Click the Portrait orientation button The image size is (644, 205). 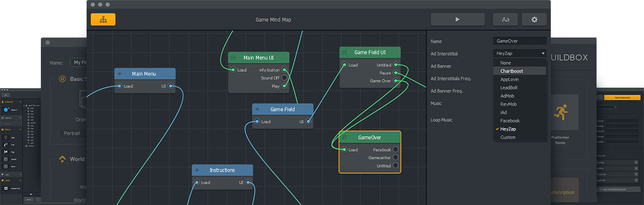click(x=73, y=133)
